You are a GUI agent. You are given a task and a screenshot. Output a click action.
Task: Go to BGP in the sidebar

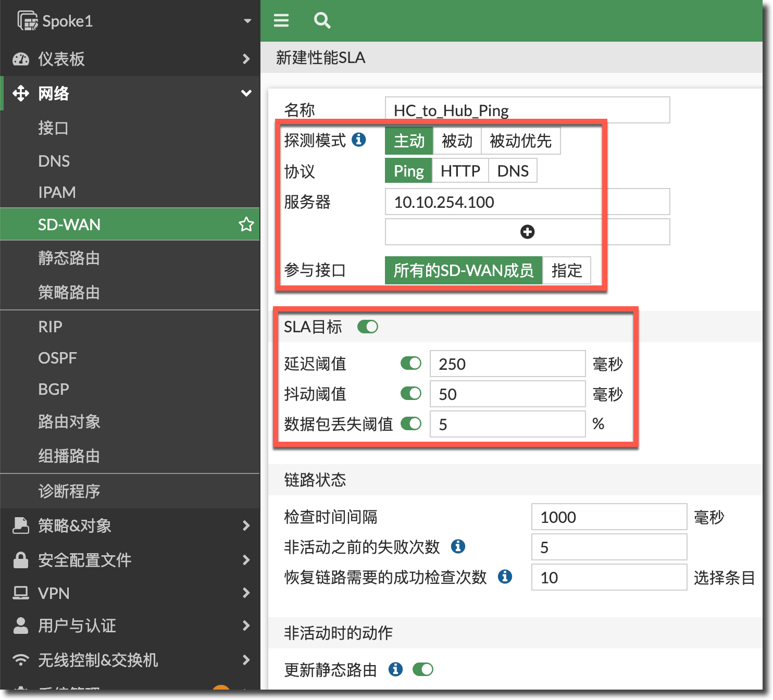54,389
